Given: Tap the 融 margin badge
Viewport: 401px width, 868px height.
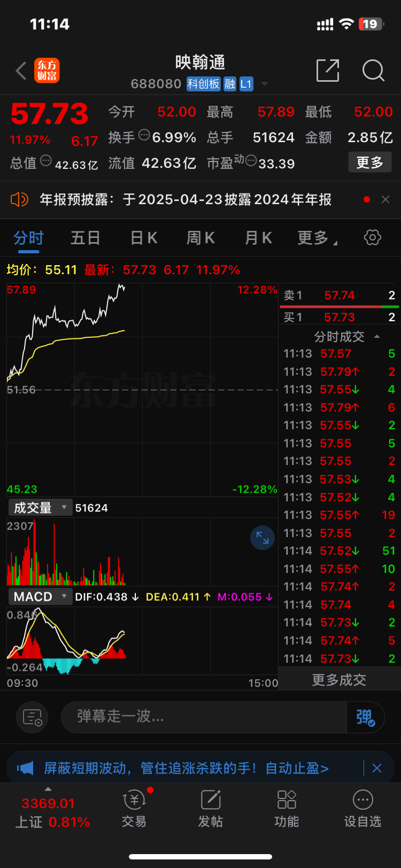Looking at the screenshot, I should tap(230, 84).
